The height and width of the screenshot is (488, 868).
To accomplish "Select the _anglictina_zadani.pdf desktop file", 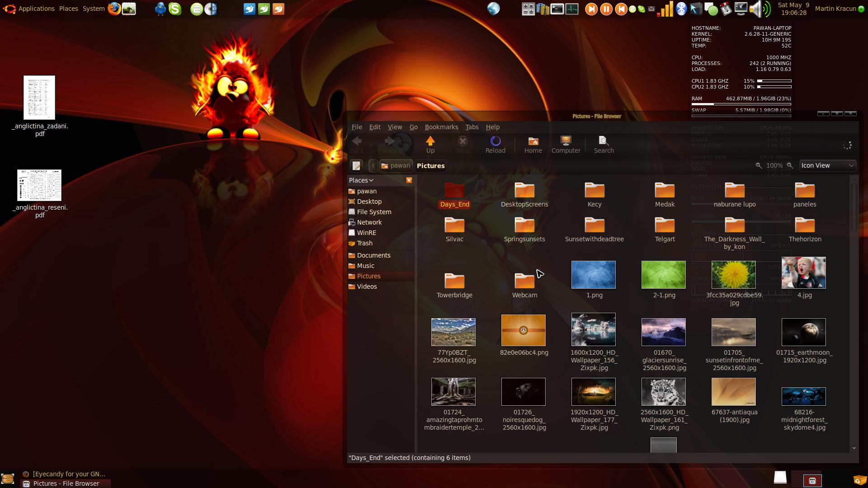I will point(39,106).
